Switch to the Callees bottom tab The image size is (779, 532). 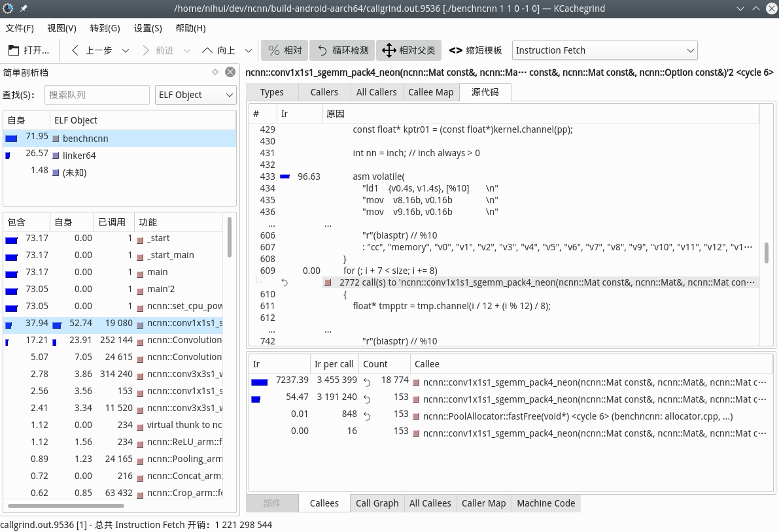click(324, 503)
